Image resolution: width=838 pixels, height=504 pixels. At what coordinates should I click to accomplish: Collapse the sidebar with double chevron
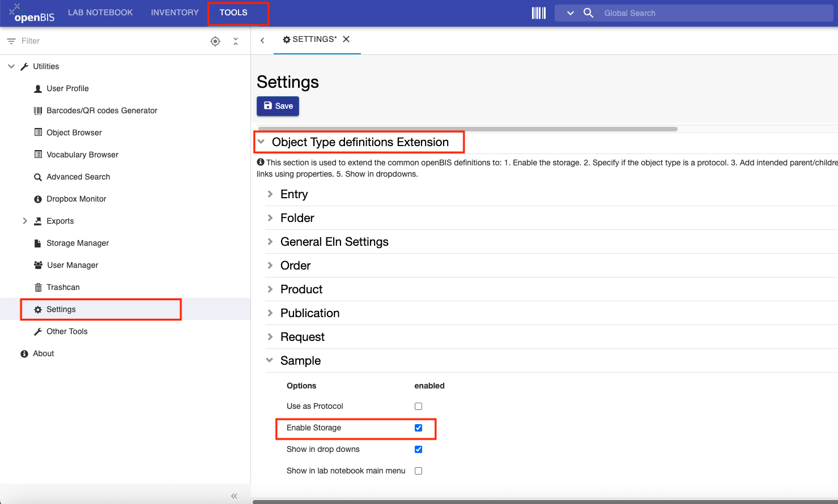pyautogui.click(x=234, y=496)
